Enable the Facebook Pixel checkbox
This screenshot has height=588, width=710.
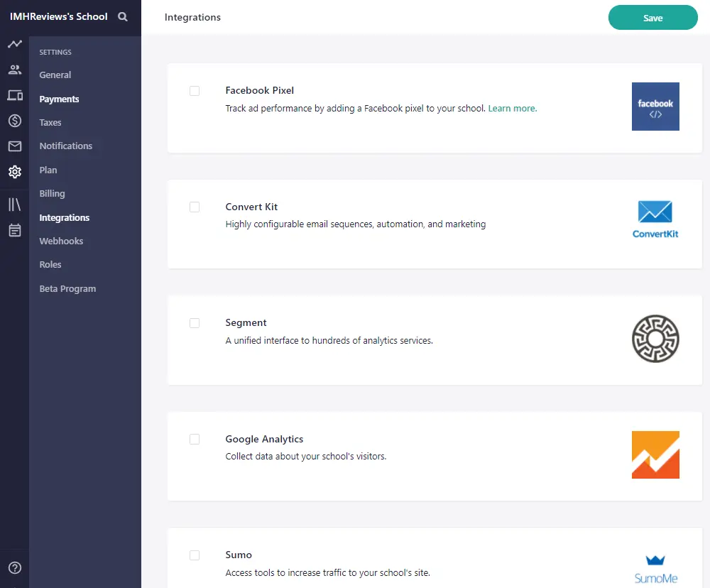pos(195,91)
